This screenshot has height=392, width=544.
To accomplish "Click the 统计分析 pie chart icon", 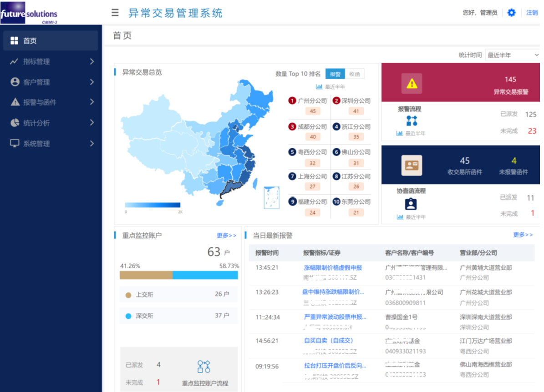I will pyautogui.click(x=15, y=123).
